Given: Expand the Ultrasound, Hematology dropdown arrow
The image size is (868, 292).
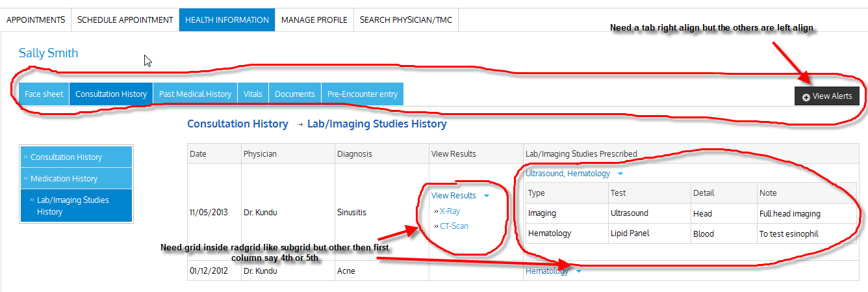Looking at the screenshot, I should [620, 174].
